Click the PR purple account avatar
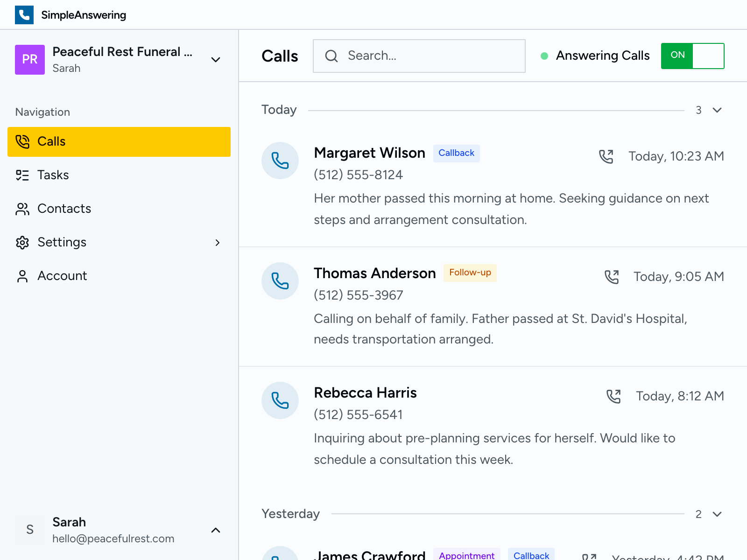 tap(29, 60)
